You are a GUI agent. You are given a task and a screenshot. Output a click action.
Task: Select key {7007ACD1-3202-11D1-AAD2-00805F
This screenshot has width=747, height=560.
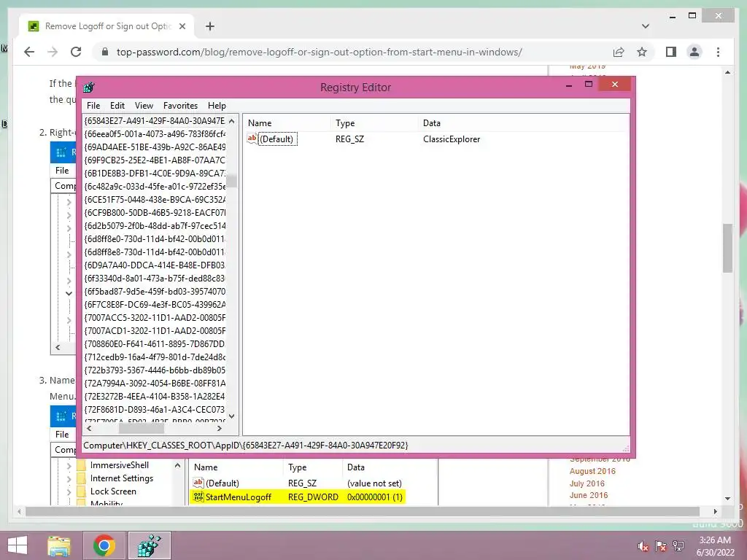[155, 330]
